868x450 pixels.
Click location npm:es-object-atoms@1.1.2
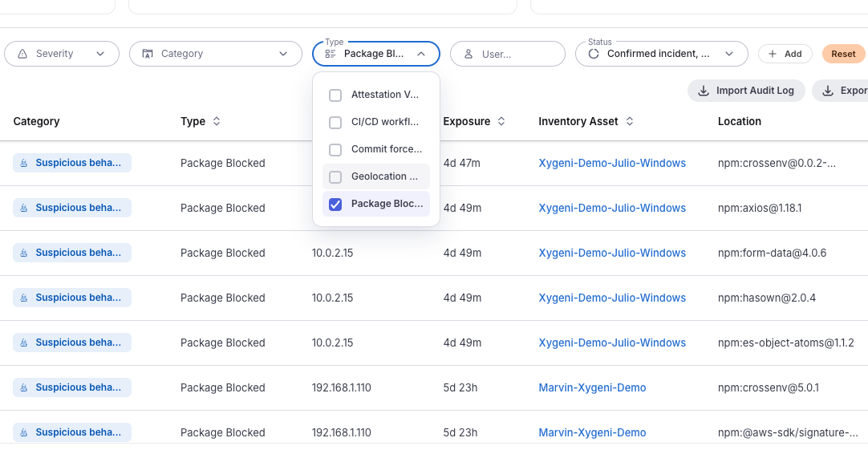pyautogui.click(x=785, y=343)
